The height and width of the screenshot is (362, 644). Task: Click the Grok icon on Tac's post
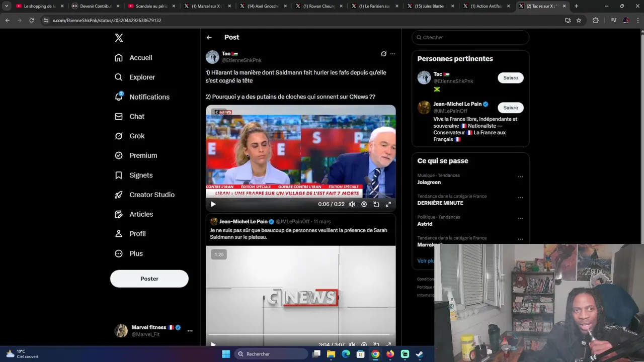tap(384, 54)
